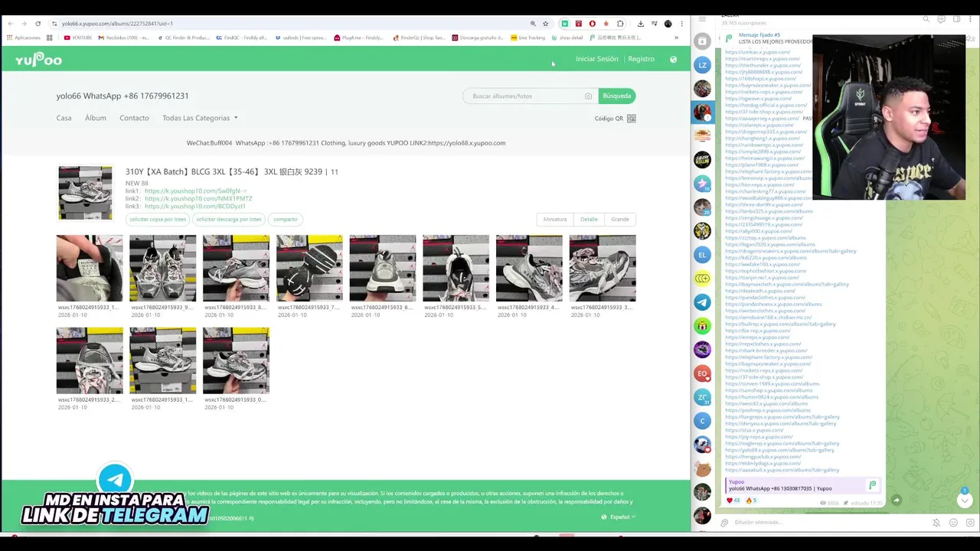Jump to latest Telegram message arrow

coord(965,500)
